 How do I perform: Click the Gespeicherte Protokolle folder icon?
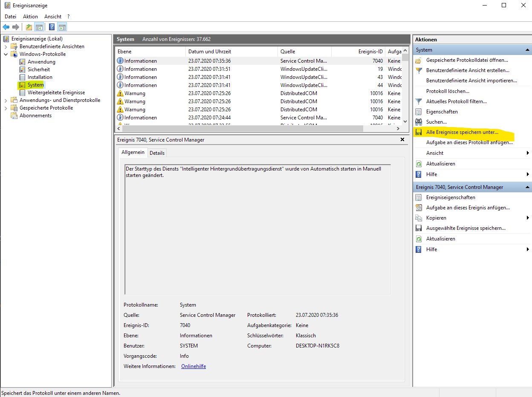click(x=15, y=108)
